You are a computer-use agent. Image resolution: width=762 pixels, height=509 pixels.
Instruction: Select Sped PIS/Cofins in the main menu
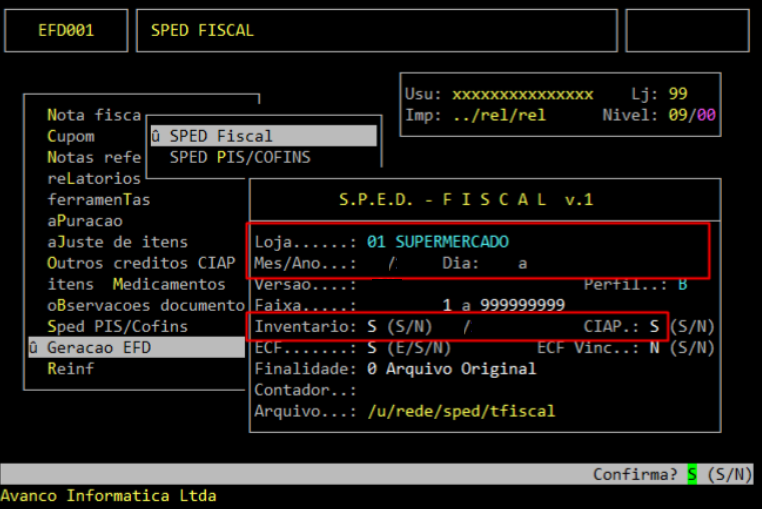click(x=117, y=327)
